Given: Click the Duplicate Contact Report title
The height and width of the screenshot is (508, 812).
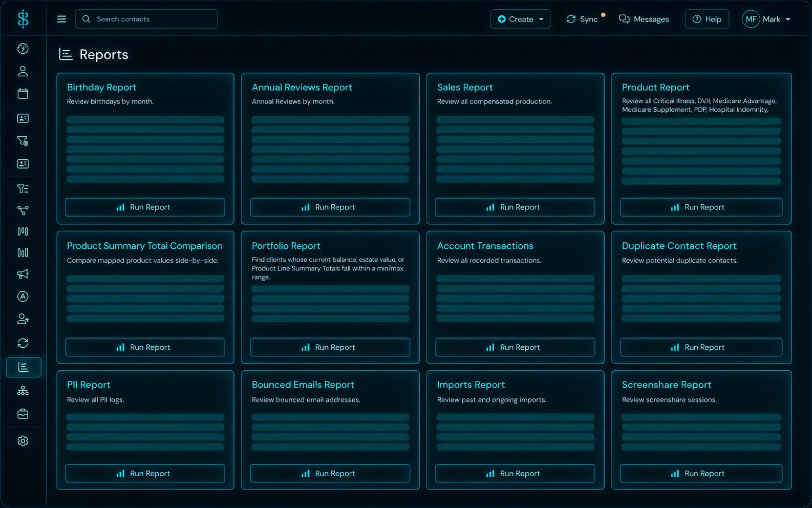Looking at the screenshot, I should 679,246.
